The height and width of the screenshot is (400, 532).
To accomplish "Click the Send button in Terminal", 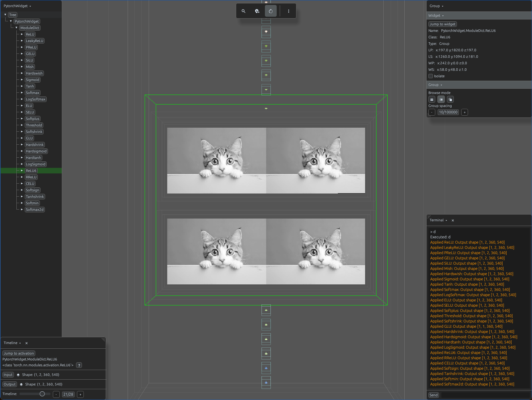I will 434,395.
